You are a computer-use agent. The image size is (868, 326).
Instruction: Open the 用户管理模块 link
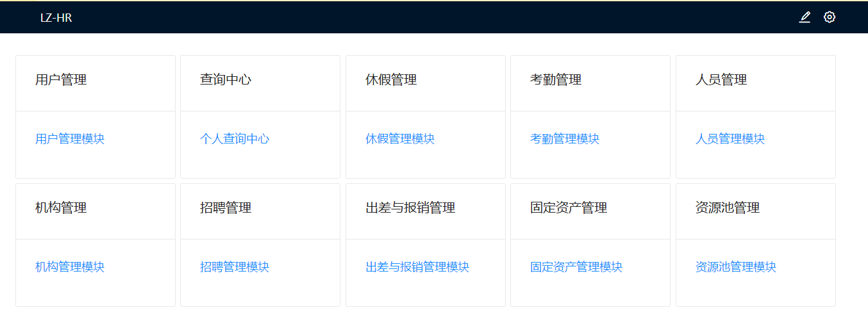coord(70,139)
